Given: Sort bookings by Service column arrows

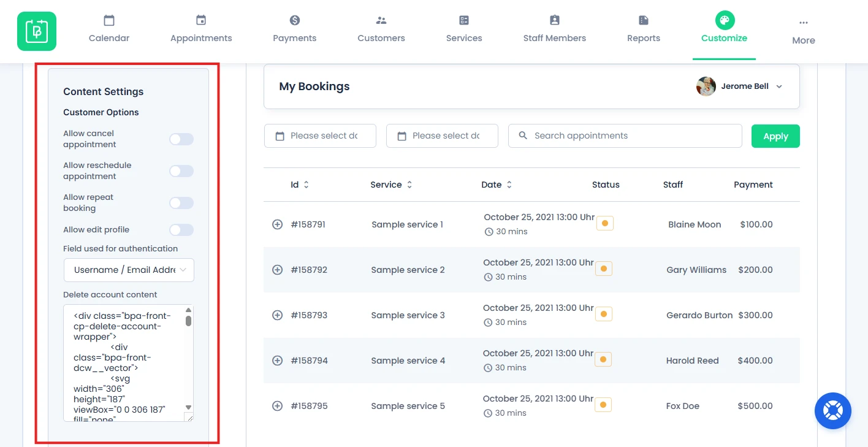Looking at the screenshot, I should [x=409, y=185].
